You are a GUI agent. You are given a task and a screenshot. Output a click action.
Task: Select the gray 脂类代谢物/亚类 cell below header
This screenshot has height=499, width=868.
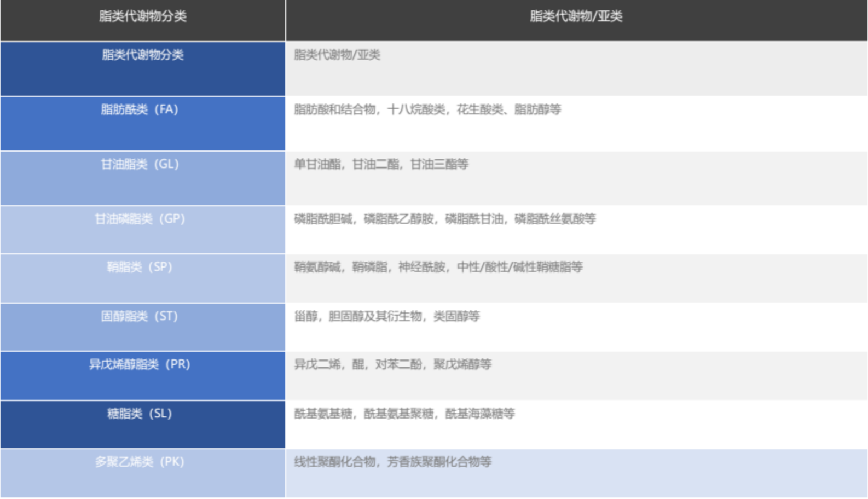point(337,55)
